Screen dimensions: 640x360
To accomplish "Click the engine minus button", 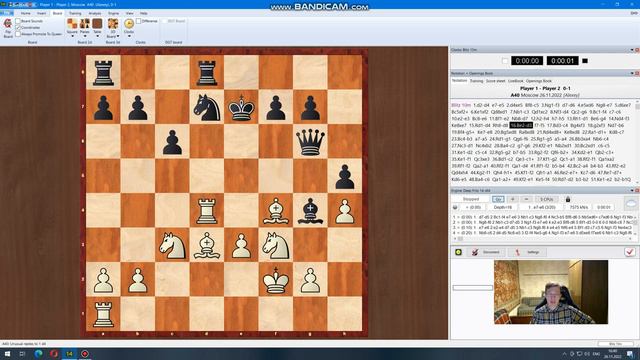I will [527, 199].
